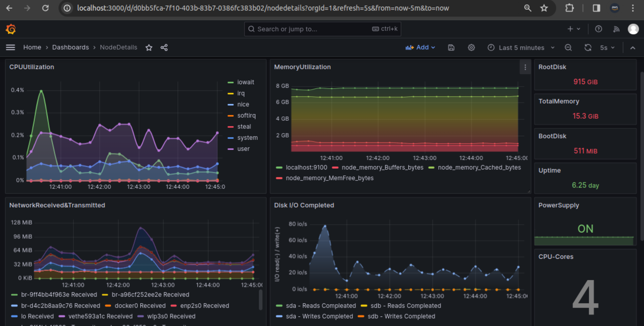This screenshot has width=644, height=326.
Task: Bookmark this page with browser star
Action: pos(544,8)
